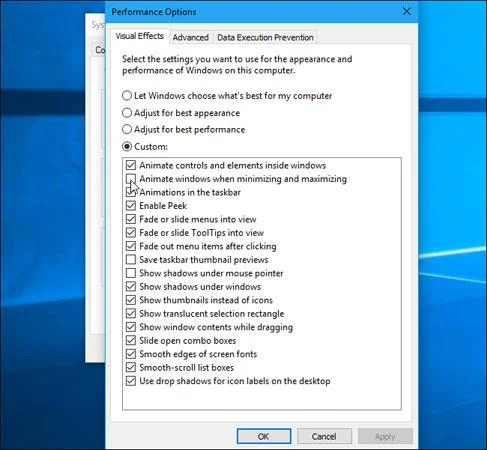Select the Visual Effects tab
Viewport: 487px width, 450px height.
click(x=140, y=36)
